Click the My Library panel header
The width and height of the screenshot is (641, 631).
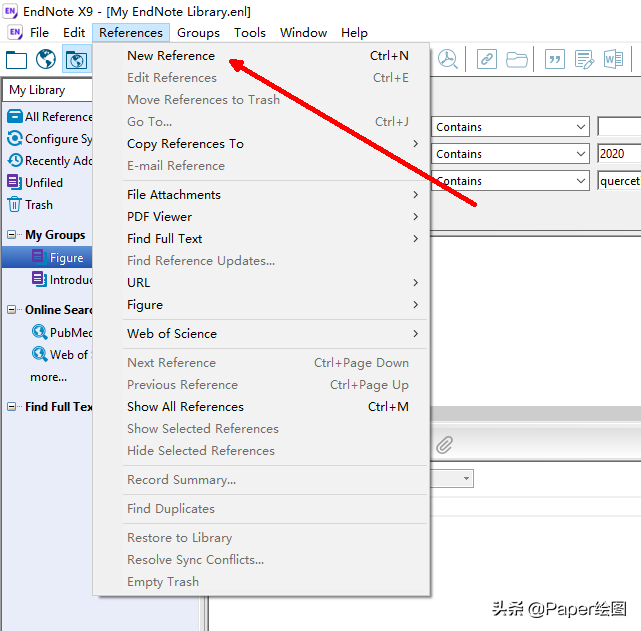tap(48, 90)
